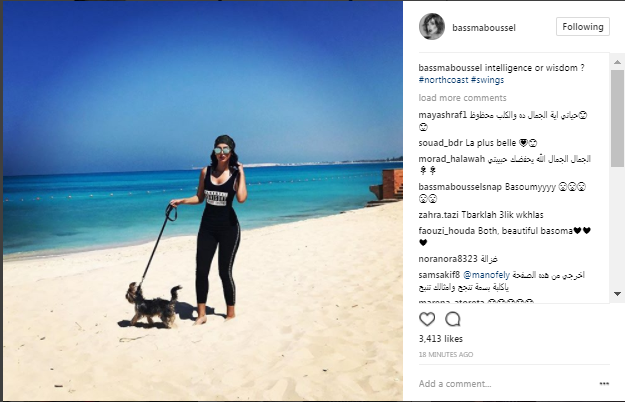Click the 18 minutes ago timestamp
This screenshot has height=402, width=625.
pyautogui.click(x=446, y=354)
